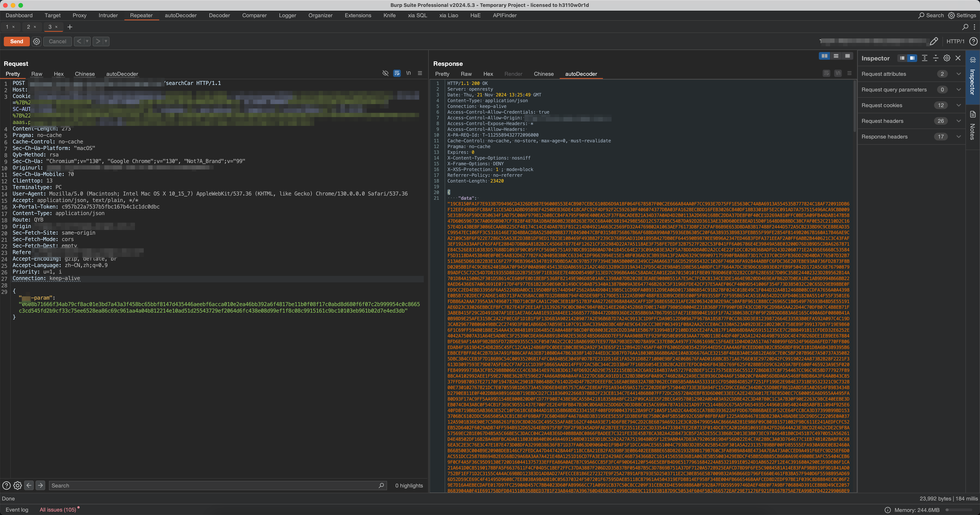Open global Search in top bar
The image size is (980, 515).
pyautogui.click(x=931, y=15)
